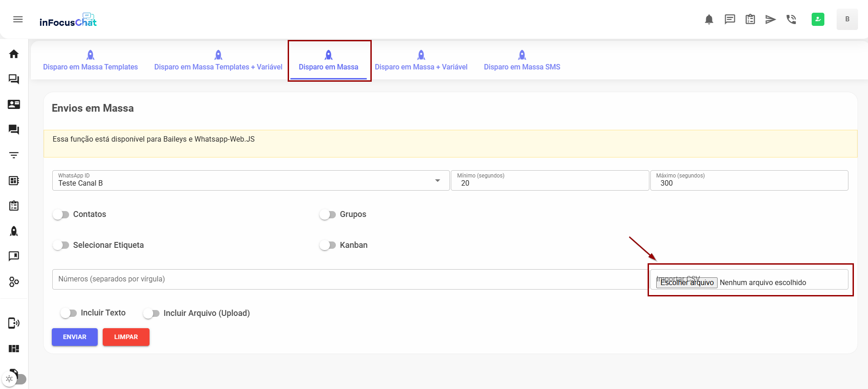Click the paper plane send icon
Screen dimensions: 868x389
tap(770, 20)
